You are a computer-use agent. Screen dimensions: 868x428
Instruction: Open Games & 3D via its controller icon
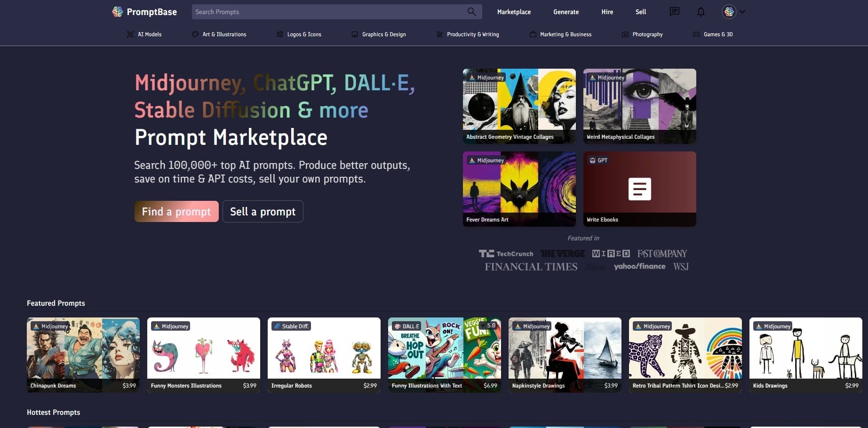[696, 34]
